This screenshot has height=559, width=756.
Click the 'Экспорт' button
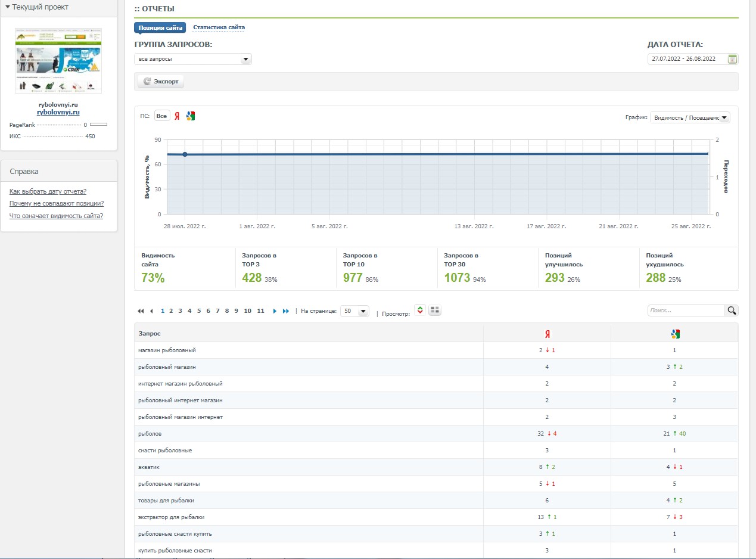160,82
